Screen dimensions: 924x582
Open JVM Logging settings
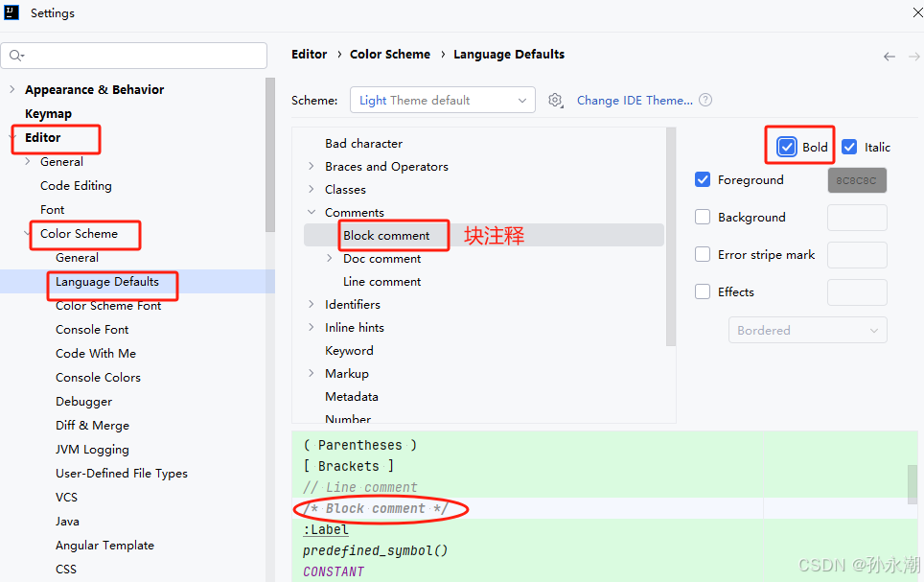point(93,450)
